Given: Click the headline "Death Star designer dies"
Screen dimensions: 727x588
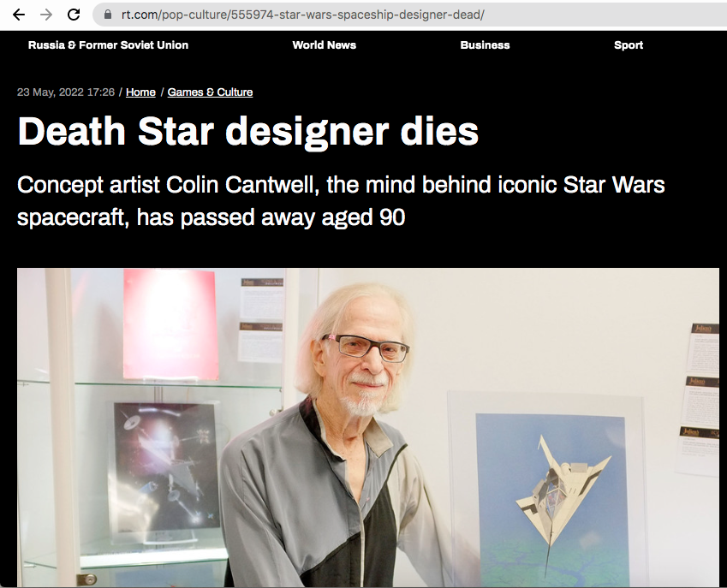Looking at the screenshot, I should click(248, 132).
